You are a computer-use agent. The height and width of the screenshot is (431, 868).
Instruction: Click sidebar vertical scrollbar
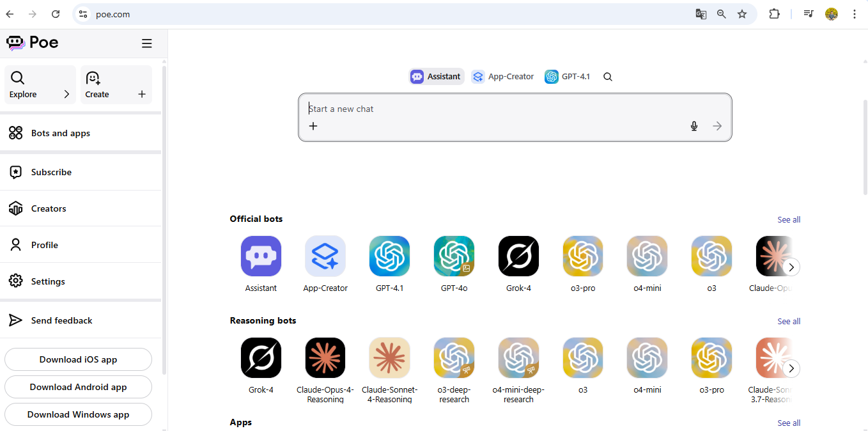click(164, 219)
